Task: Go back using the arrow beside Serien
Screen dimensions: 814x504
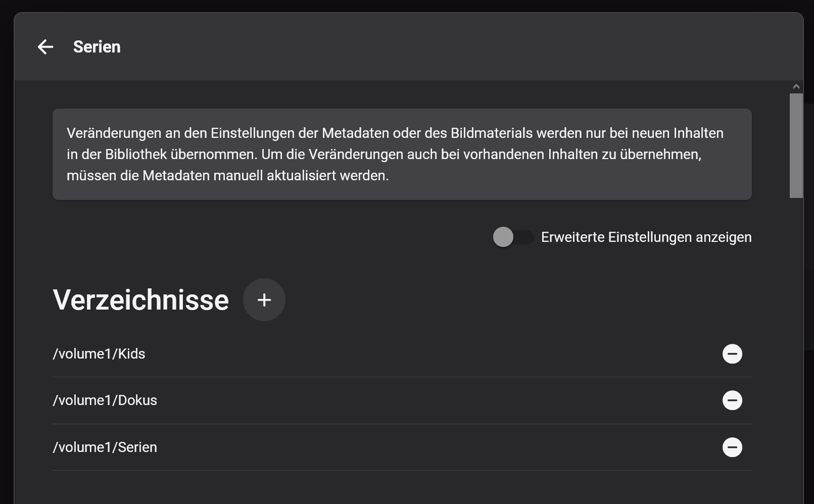Action: pos(45,47)
